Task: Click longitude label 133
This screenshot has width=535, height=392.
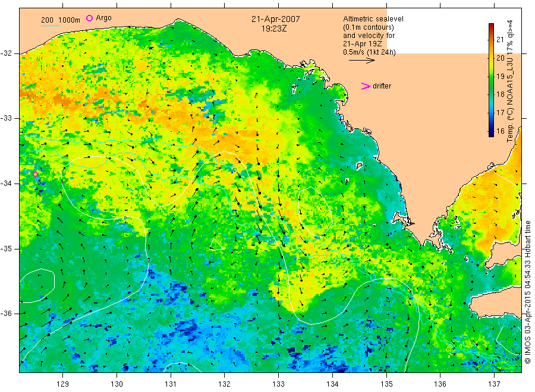Action: (x=278, y=384)
